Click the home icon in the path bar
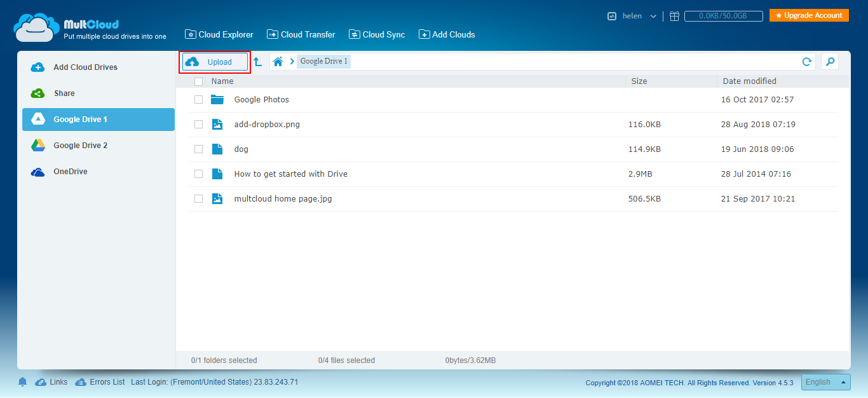Image resolution: width=868 pixels, height=398 pixels. click(278, 62)
